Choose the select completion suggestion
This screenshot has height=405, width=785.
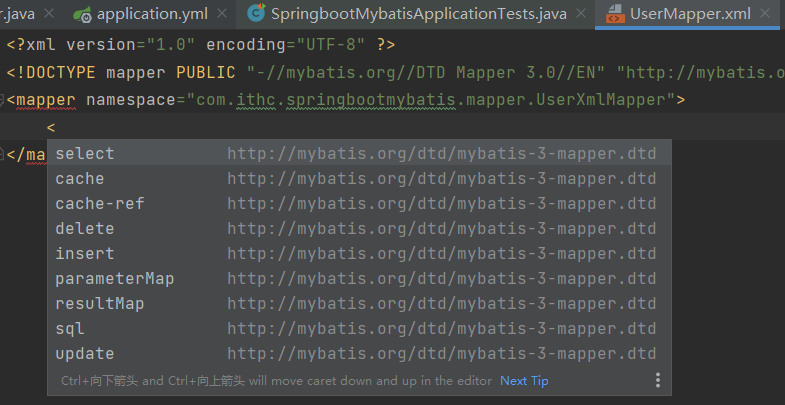pyautogui.click(x=359, y=153)
